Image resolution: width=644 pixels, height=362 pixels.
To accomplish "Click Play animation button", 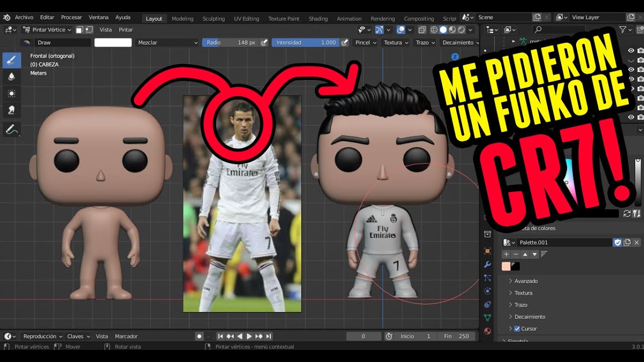I will [x=249, y=336].
